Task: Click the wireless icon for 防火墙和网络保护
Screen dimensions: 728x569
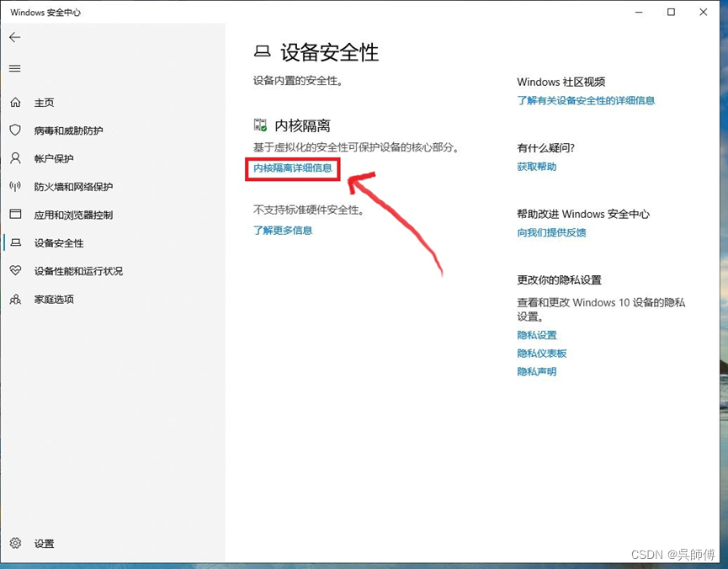Action: pos(15,186)
